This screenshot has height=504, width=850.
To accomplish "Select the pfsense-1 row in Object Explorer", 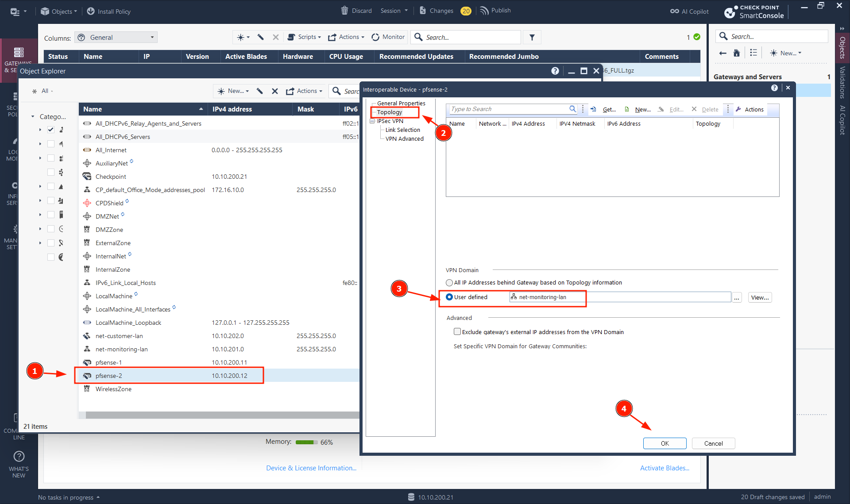I will [219, 362].
